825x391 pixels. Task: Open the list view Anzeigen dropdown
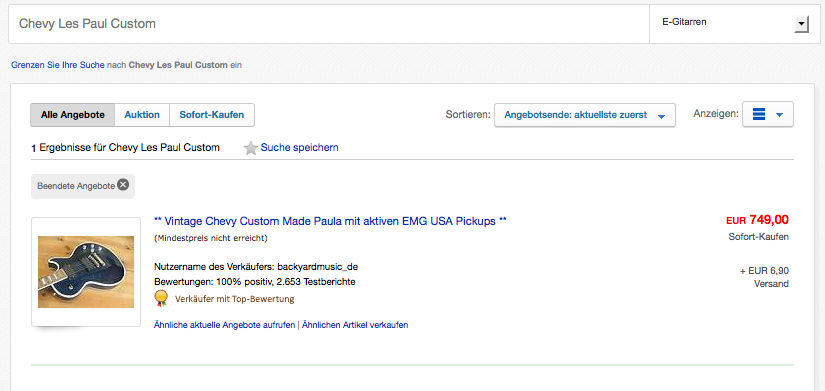pyautogui.click(x=768, y=114)
